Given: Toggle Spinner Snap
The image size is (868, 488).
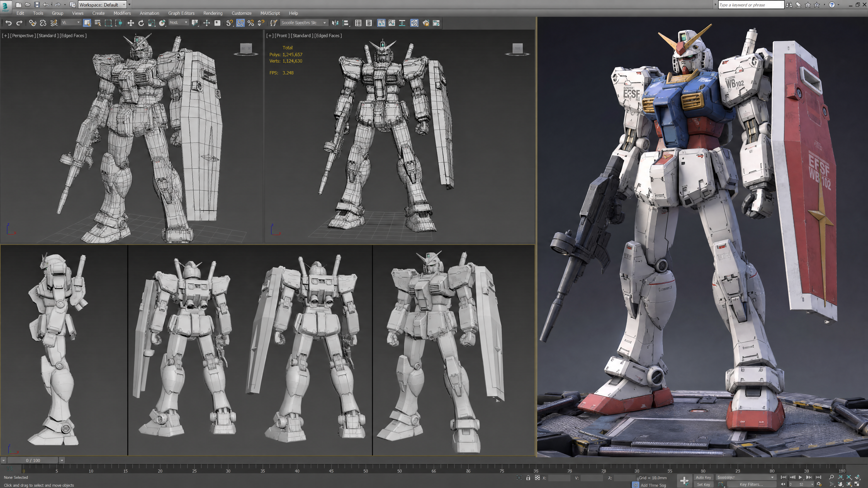Looking at the screenshot, I should (261, 23).
